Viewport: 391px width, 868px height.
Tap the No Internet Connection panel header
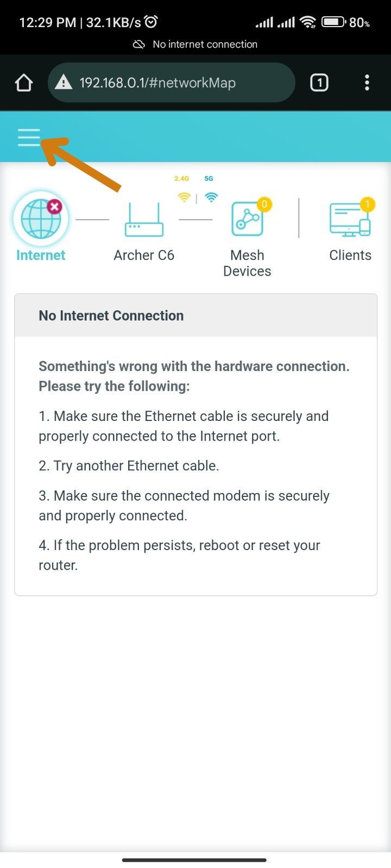[x=195, y=316]
